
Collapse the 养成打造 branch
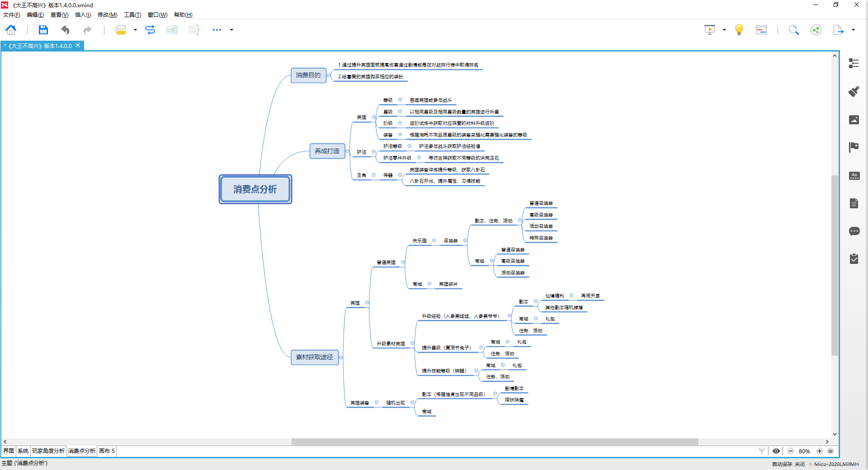click(348, 151)
